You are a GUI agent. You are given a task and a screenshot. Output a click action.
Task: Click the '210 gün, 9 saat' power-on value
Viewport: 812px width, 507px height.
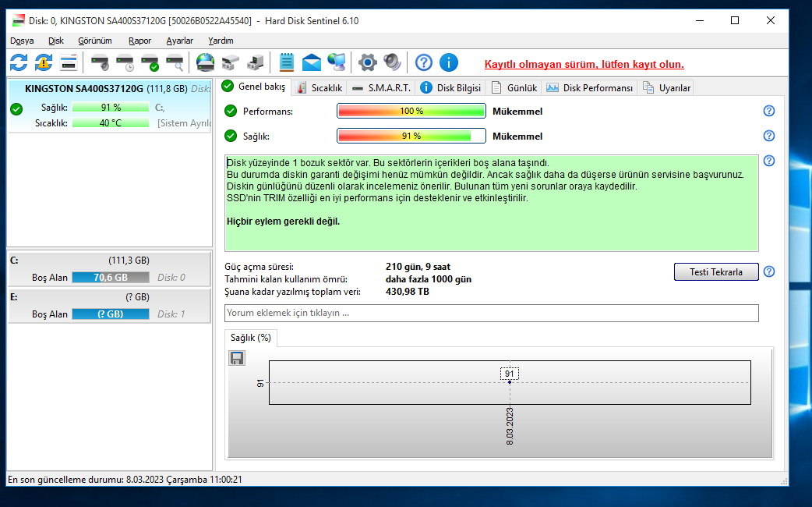click(418, 267)
